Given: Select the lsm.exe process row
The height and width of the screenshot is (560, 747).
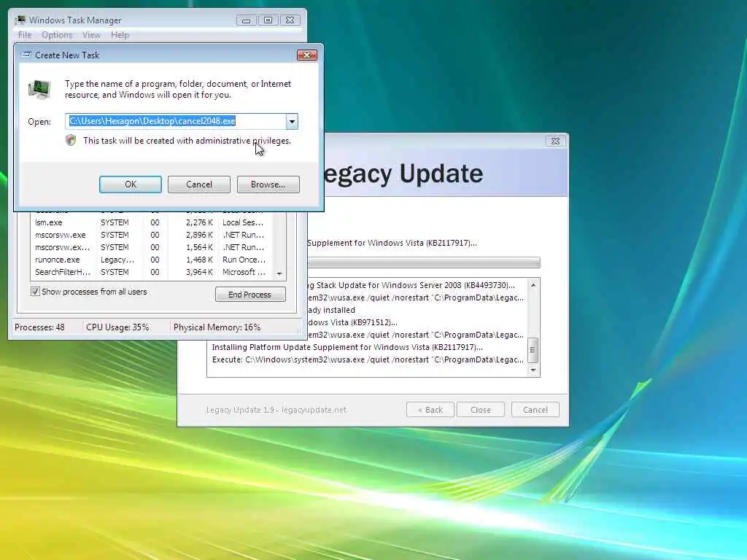Looking at the screenshot, I should point(152,222).
